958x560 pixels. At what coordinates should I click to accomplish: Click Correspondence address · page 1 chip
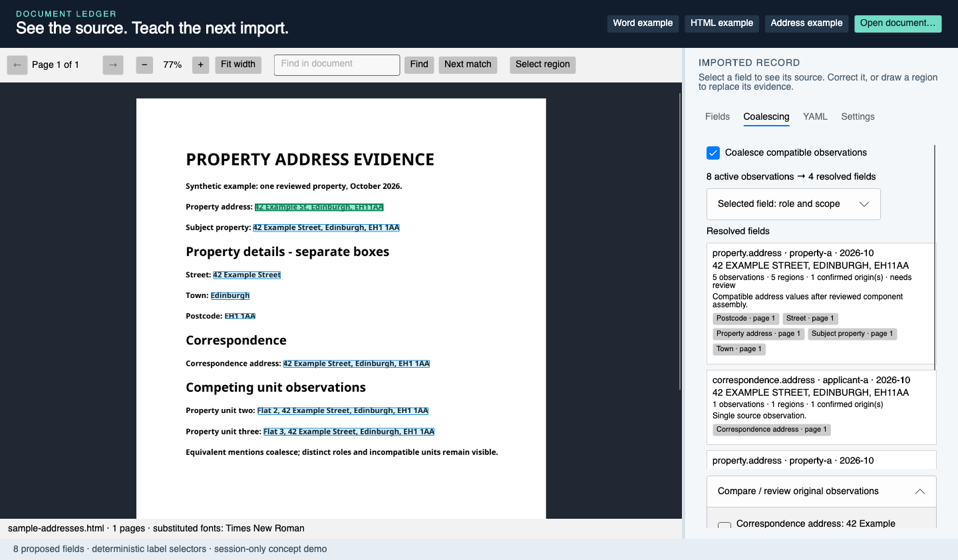click(x=772, y=430)
